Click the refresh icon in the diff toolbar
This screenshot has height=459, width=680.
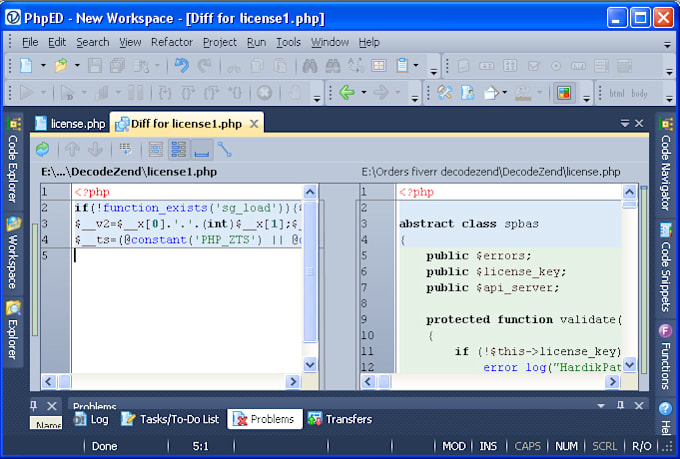(42, 150)
